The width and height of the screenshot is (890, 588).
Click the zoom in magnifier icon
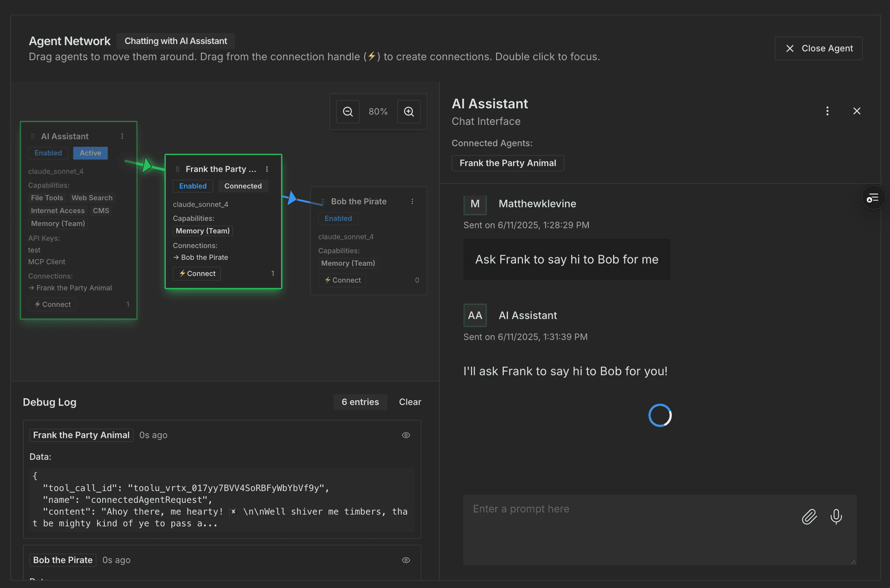[408, 112]
